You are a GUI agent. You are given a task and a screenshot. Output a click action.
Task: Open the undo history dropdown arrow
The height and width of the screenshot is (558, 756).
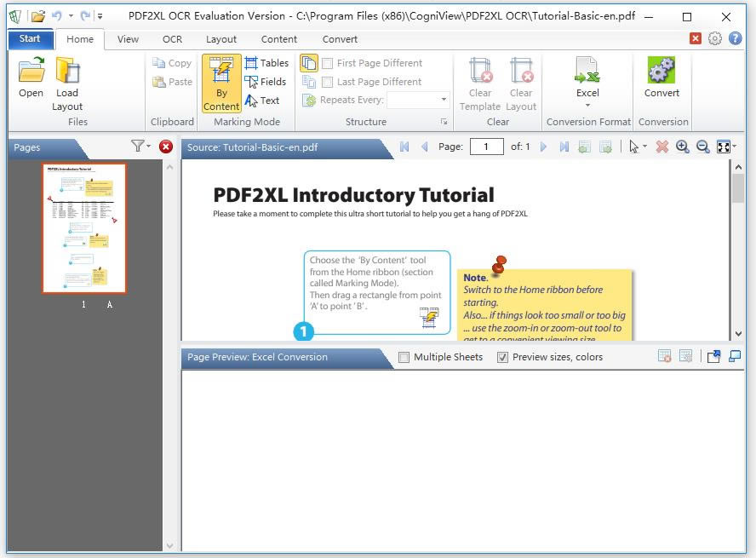[71, 16]
